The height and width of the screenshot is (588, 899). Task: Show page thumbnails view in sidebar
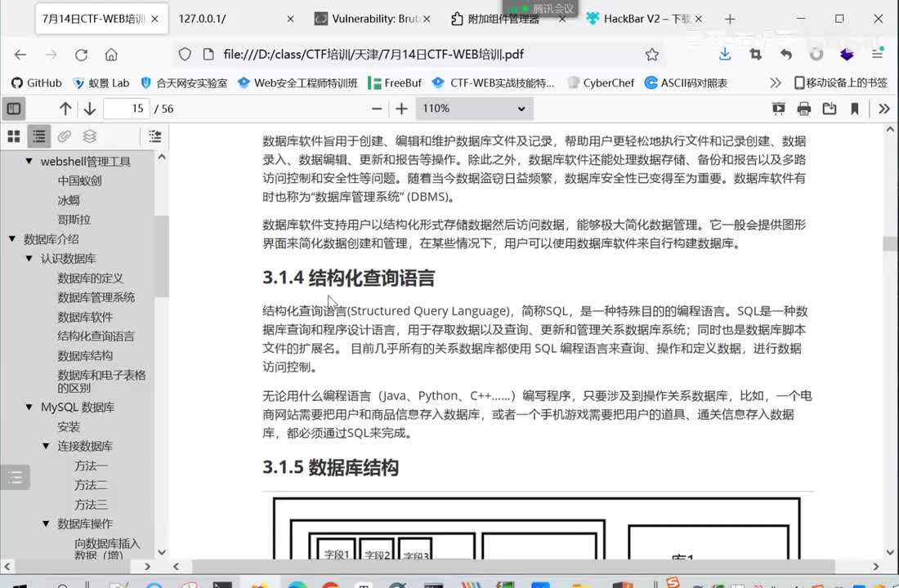14,136
